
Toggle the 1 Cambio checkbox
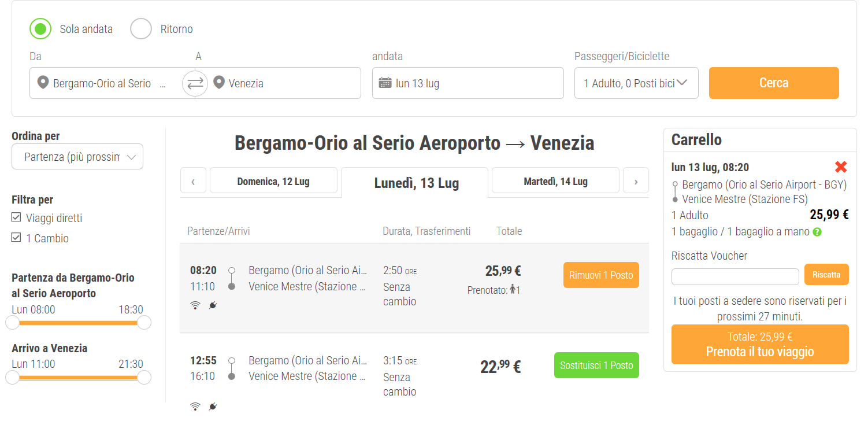pyautogui.click(x=17, y=238)
